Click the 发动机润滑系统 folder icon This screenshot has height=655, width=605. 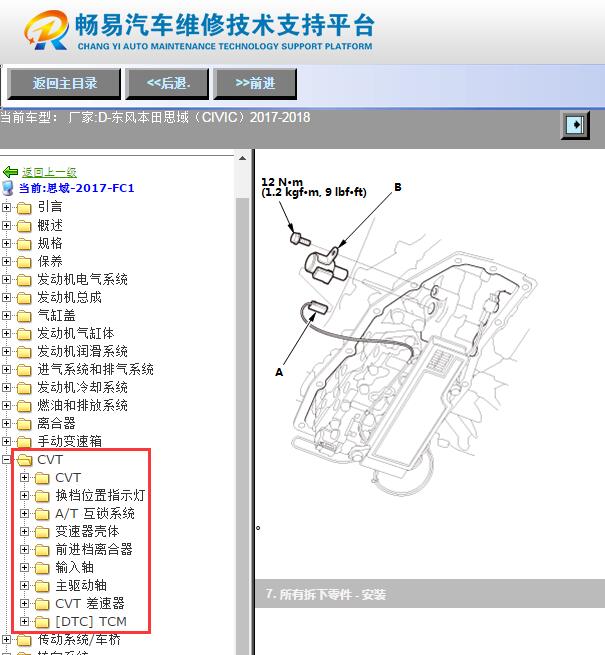click(24, 351)
